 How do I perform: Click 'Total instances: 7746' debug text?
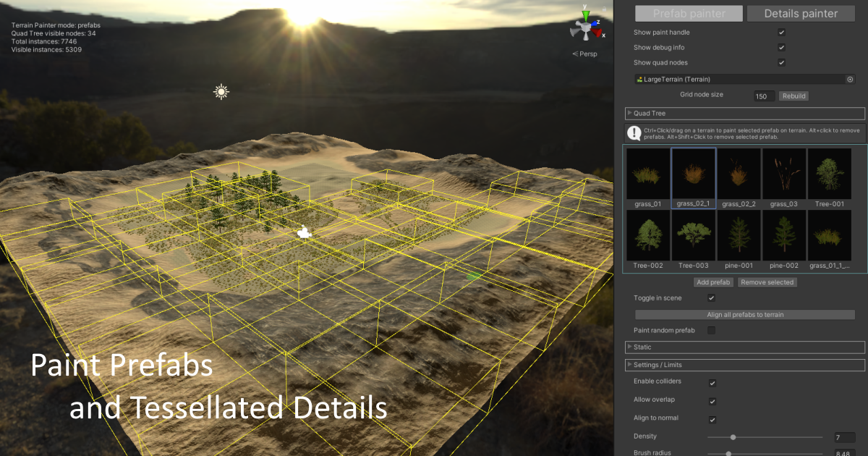[x=43, y=42]
